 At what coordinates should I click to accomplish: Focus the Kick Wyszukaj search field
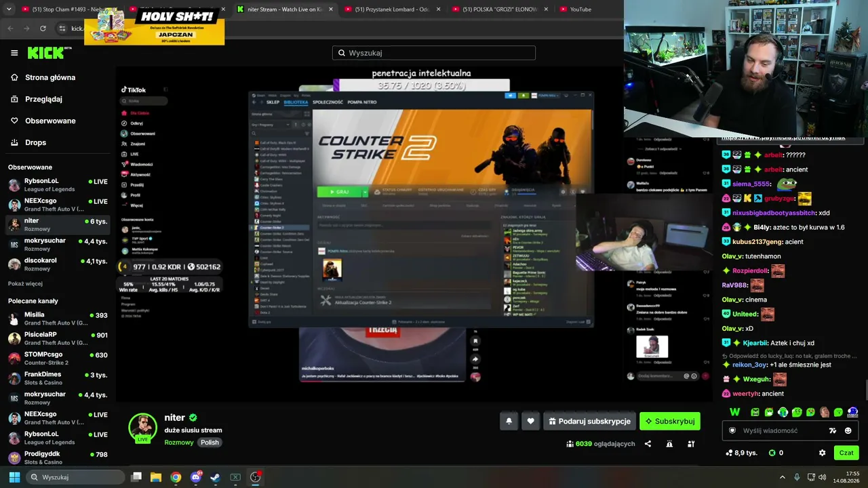pos(434,53)
